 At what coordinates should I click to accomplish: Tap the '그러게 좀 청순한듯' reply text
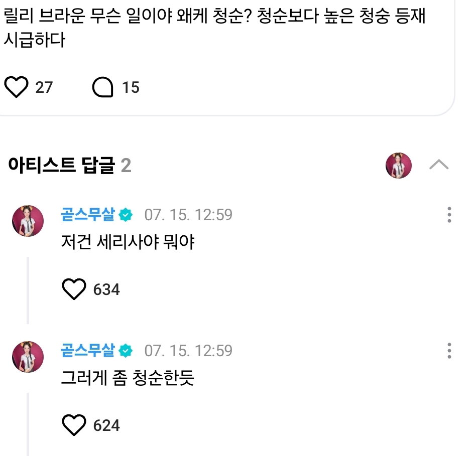pyautogui.click(x=128, y=378)
